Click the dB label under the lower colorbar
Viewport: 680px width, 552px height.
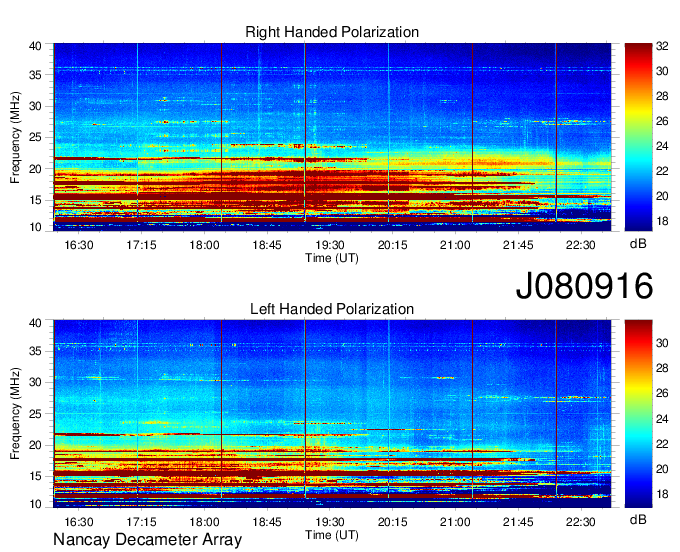coord(638,519)
